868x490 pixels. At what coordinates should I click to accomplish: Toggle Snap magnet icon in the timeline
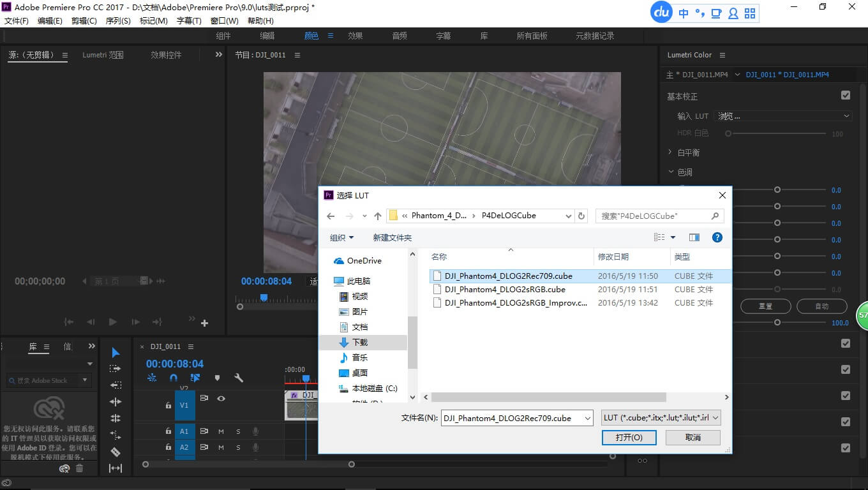click(174, 378)
